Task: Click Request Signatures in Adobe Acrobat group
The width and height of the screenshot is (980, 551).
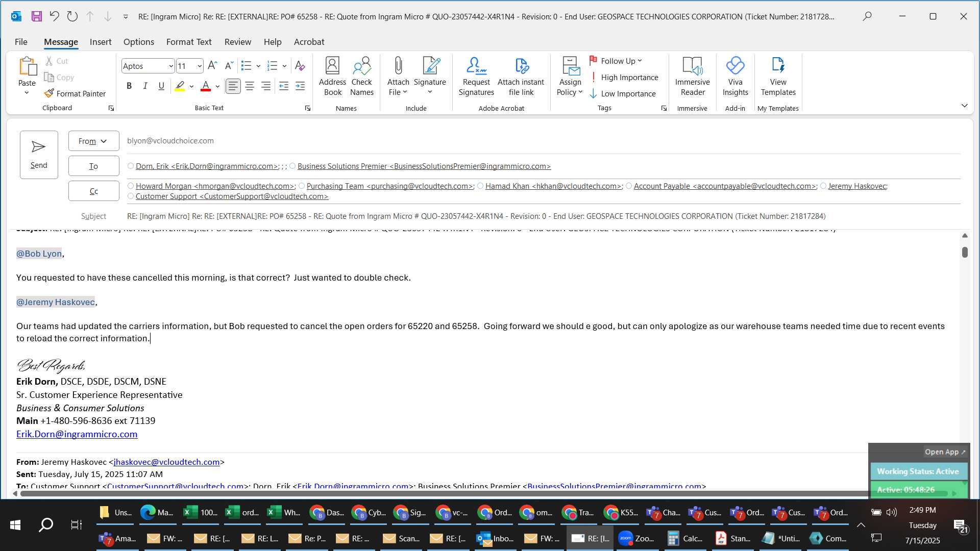Action: point(476,77)
